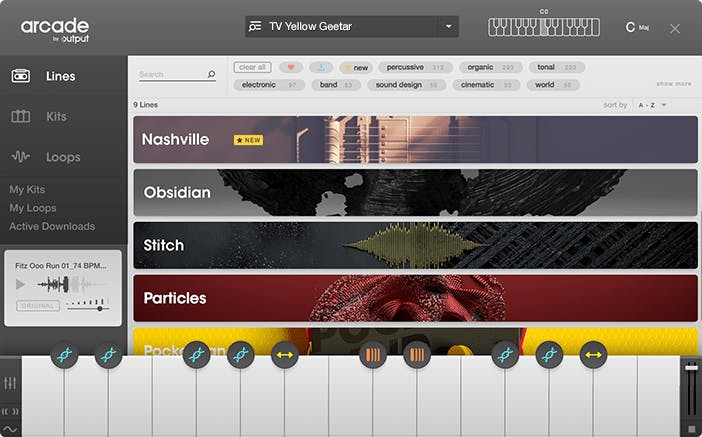The width and height of the screenshot is (702, 437).
Task: Toggle the heart favorites filter
Action: (291, 67)
